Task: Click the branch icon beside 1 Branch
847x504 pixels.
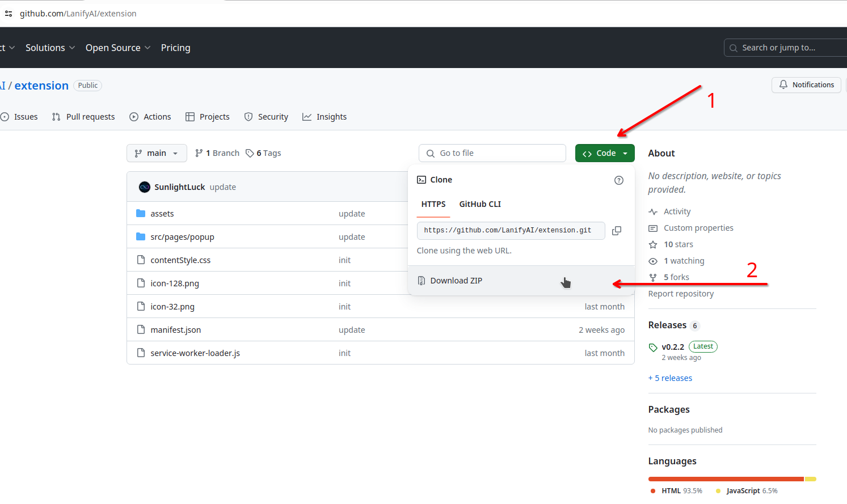Action: pyautogui.click(x=199, y=153)
